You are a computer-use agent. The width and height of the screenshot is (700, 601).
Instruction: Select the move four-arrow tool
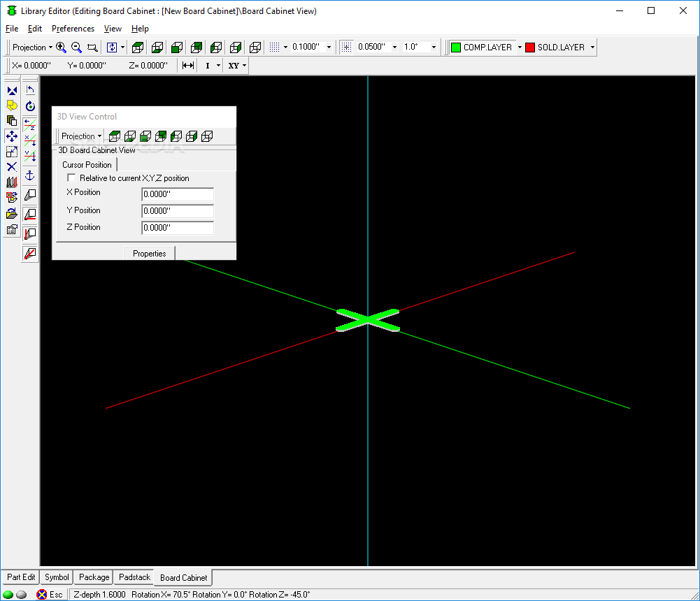[12, 136]
